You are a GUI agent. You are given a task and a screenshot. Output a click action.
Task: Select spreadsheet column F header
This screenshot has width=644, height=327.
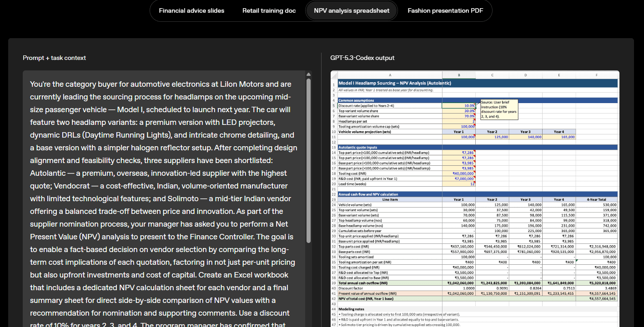[x=596, y=74]
